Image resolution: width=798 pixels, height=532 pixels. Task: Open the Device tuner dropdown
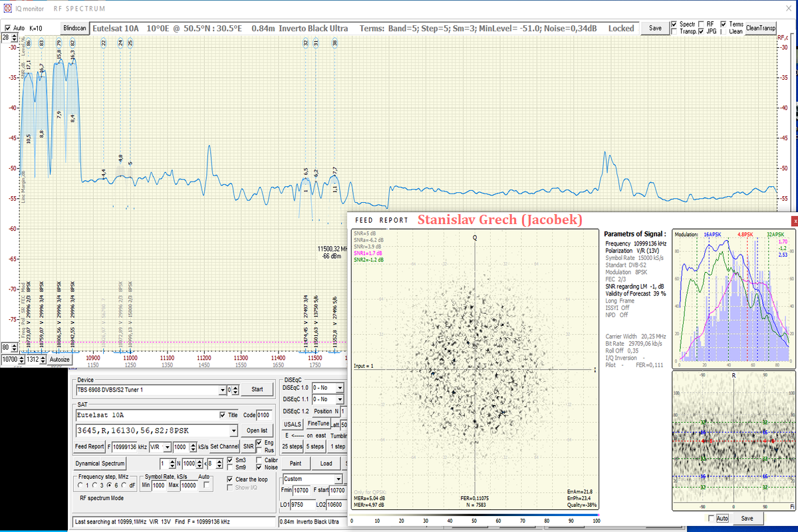pos(222,390)
